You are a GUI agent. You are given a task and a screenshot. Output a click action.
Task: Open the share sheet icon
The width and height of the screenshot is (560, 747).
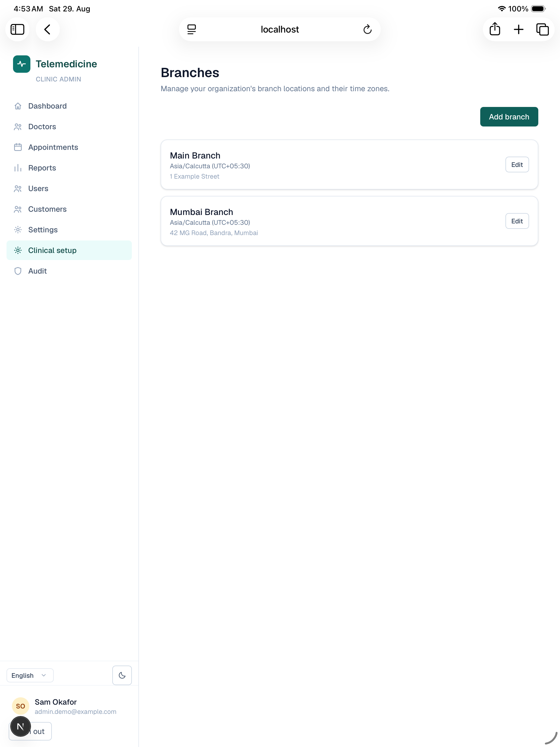point(495,29)
